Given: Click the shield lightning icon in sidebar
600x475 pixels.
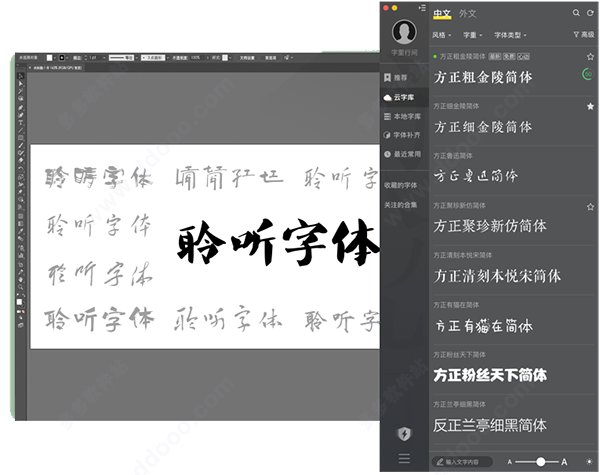Looking at the screenshot, I should (404, 434).
